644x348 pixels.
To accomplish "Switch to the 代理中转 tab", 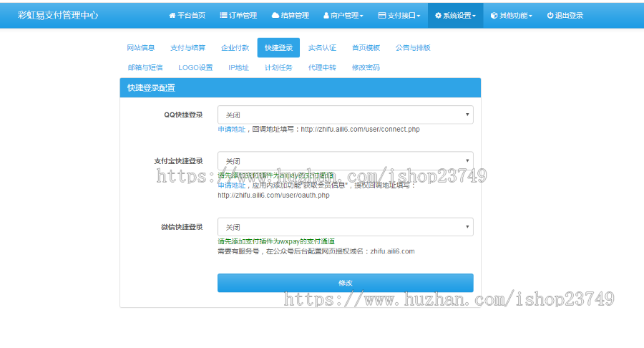I will (x=323, y=67).
